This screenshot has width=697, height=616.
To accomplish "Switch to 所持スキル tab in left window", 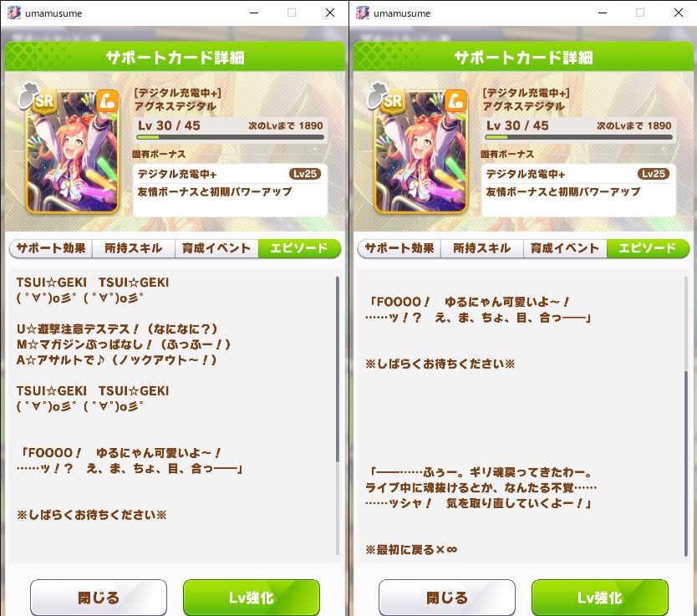I will coord(134,248).
